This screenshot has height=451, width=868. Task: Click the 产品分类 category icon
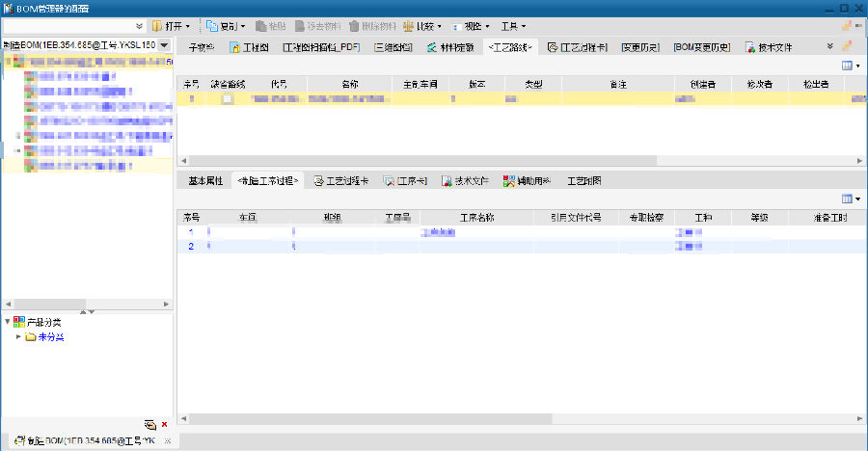(x=19, y=322)
